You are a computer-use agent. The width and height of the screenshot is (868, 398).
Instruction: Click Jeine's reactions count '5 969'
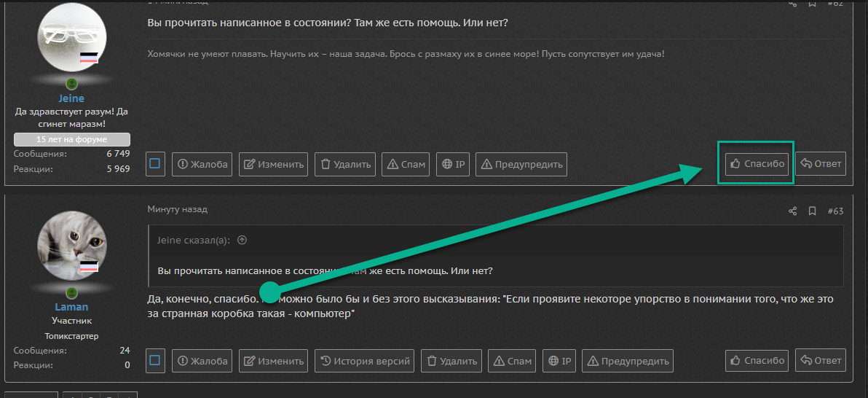pyautogui.click(x=118, y=168)
